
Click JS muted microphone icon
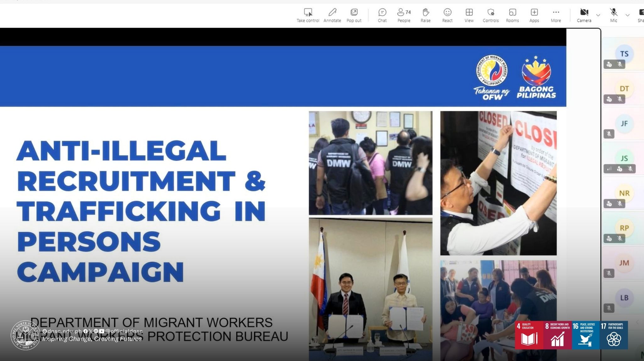coord(630,169)
